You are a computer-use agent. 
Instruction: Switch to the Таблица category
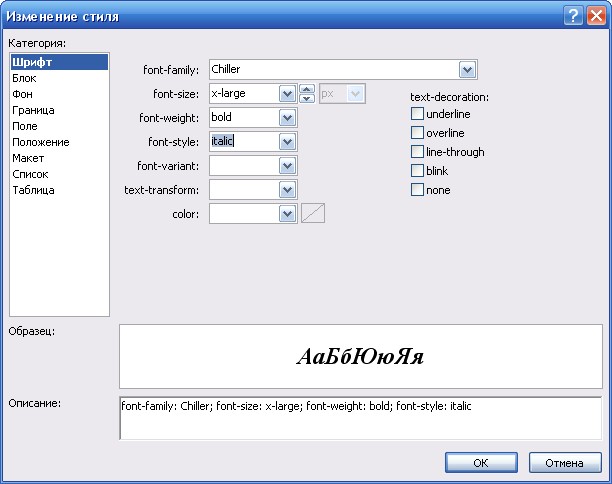[59, 190]
